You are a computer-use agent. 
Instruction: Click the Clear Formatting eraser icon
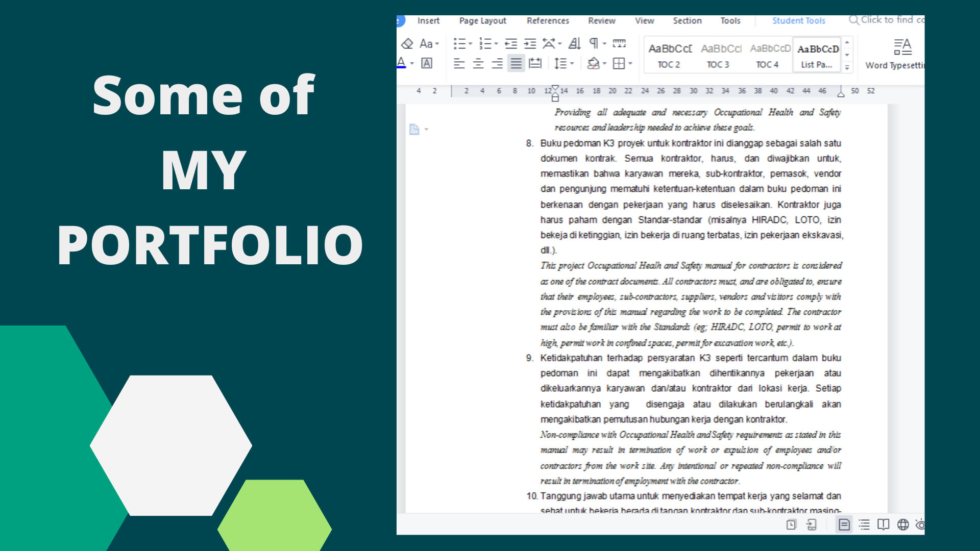(x=407, y=44)
